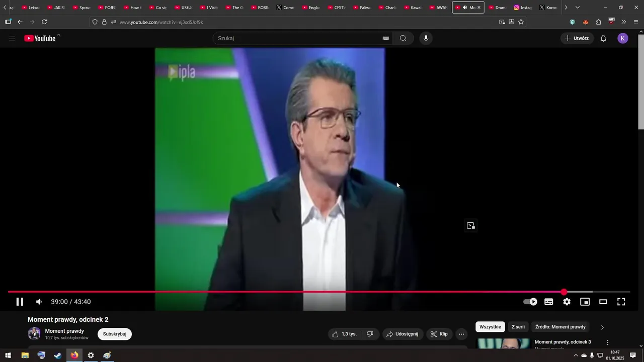644x362 pixels.
Task: Dislike the video
Action: 370,334
